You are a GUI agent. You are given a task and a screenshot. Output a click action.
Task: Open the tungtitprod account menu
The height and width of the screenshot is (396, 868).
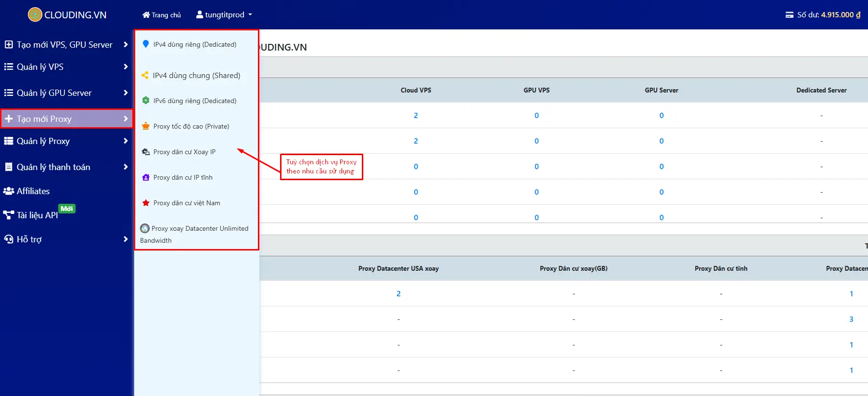224,15
